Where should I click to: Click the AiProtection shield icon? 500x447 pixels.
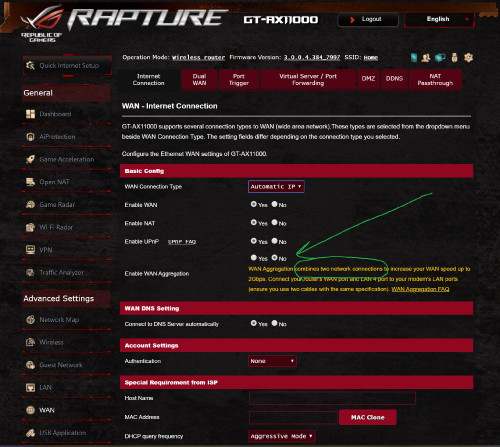[x=30, y=137]
